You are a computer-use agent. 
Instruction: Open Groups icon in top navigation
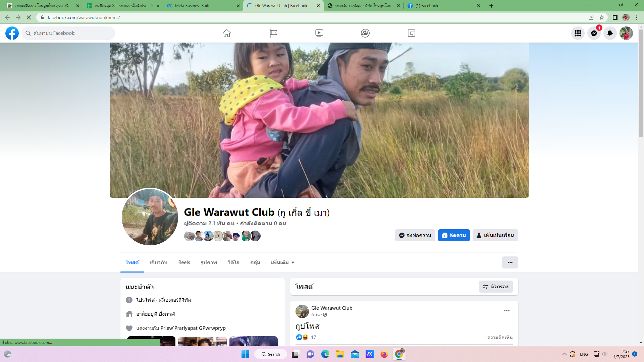(365, 33)
